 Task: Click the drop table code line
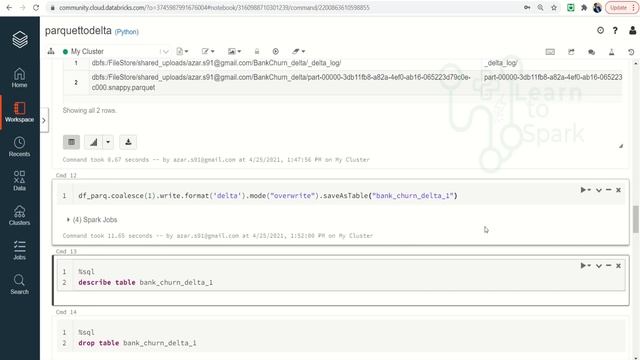click(137, 343)
